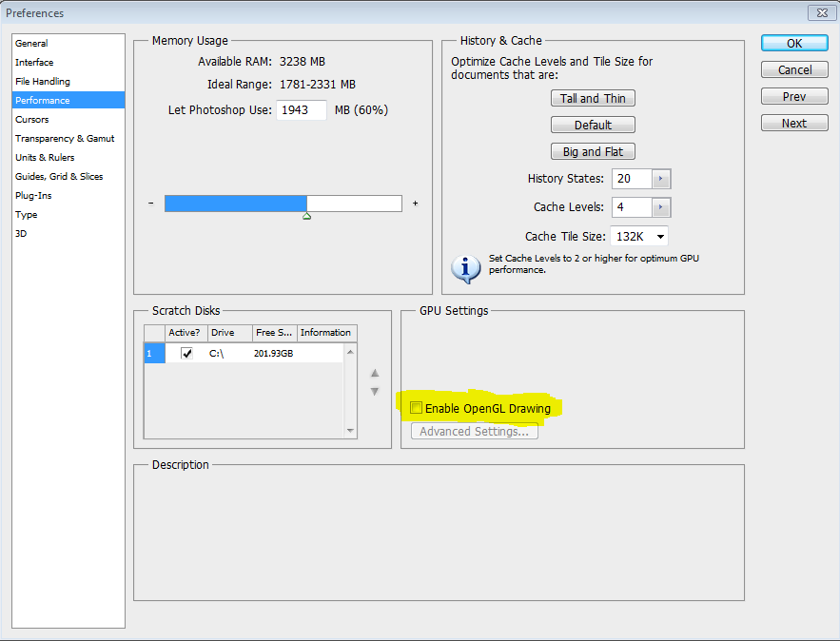
Task: Select the Performance category
Action: pos(68,100)
